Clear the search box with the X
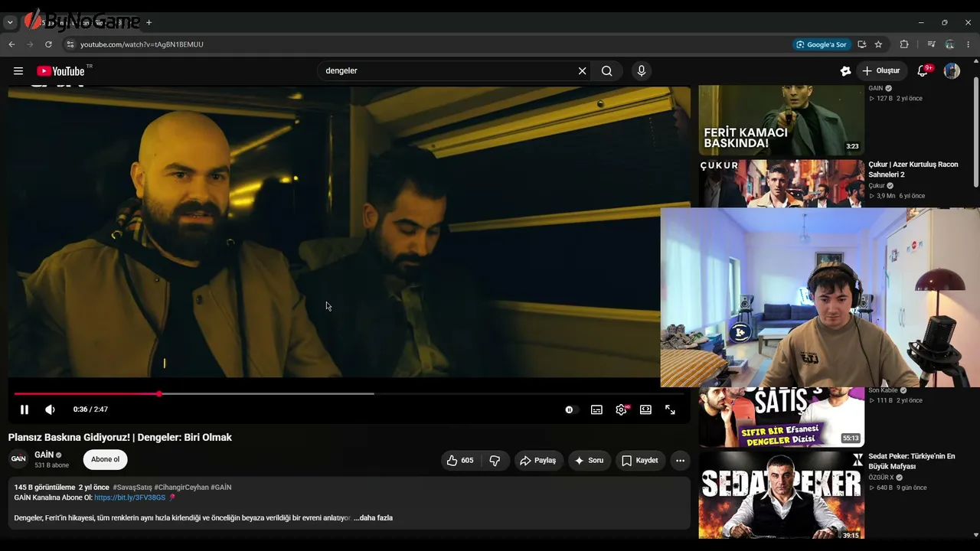 582,71
